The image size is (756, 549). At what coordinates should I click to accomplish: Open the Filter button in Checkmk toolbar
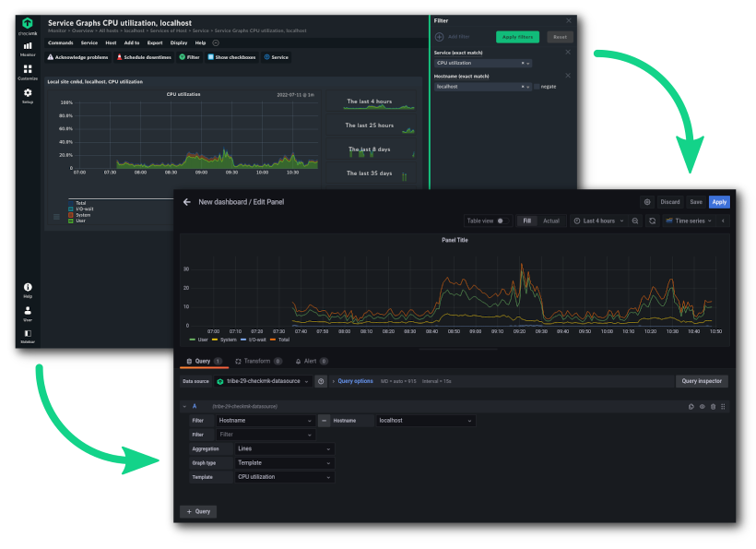click(x=190, y=57)
